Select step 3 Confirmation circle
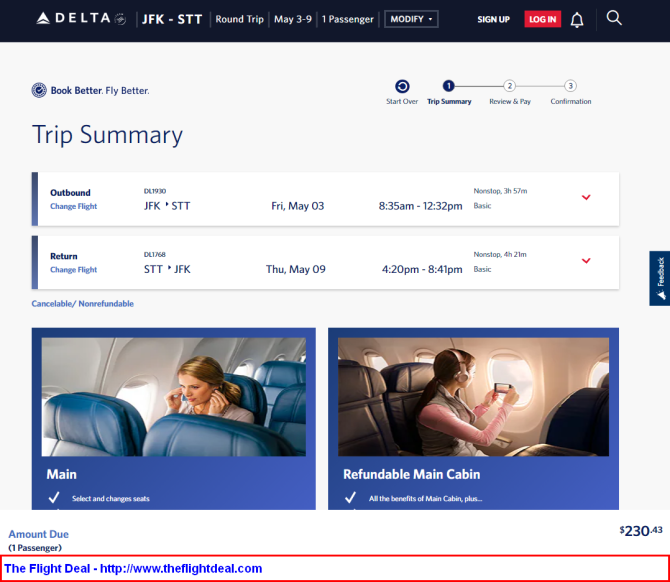The height and width of the screenshot is (582, 670). pyautogui.click(x=570, y=86)
